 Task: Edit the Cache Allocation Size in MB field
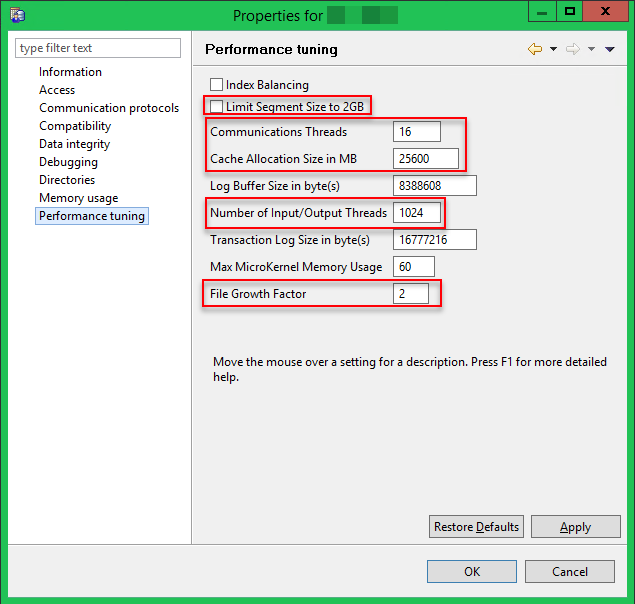coord(426,158)
